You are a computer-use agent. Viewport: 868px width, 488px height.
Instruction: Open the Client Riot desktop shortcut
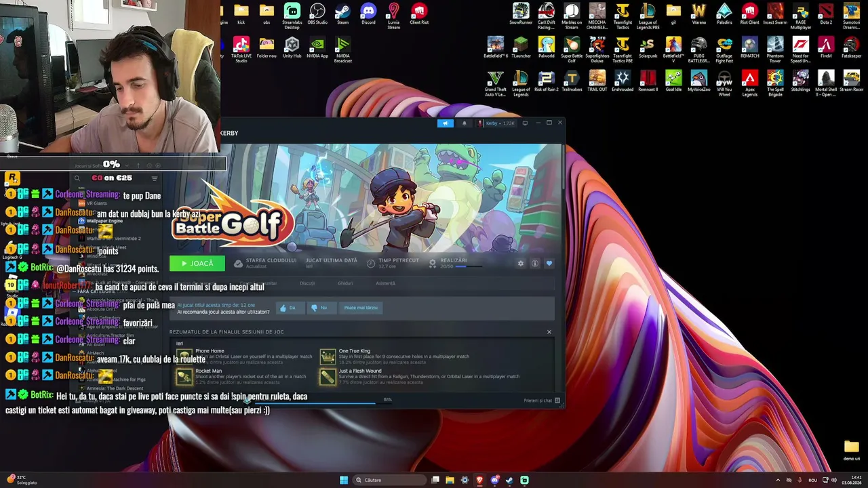tap(419, 14)
